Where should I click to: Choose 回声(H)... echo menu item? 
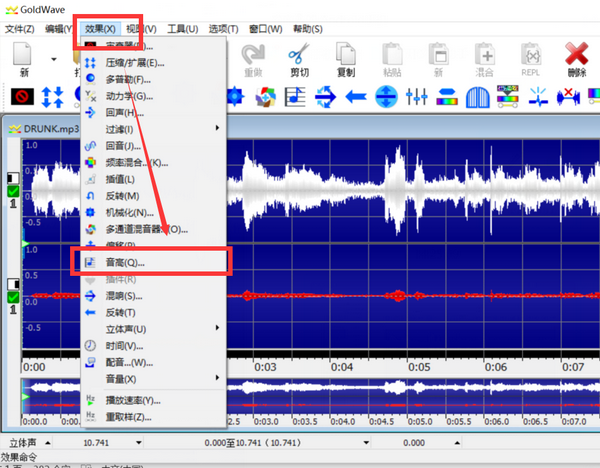coord(153,113)
